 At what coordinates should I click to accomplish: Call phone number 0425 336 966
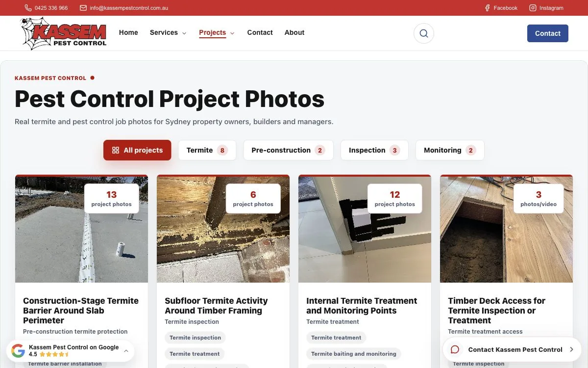pyautogui.click(x=51, y=8)
